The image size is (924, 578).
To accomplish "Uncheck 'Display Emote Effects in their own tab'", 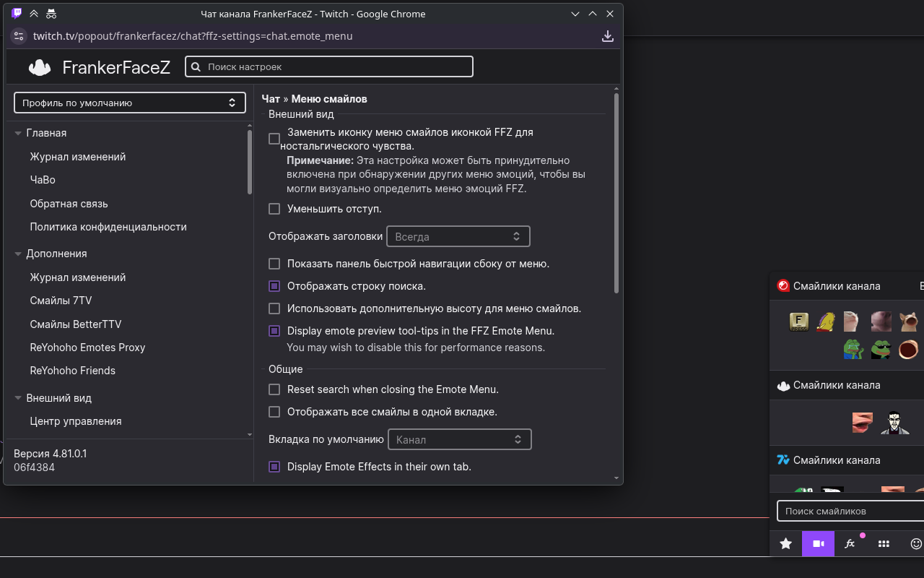I will click(274, 467).
